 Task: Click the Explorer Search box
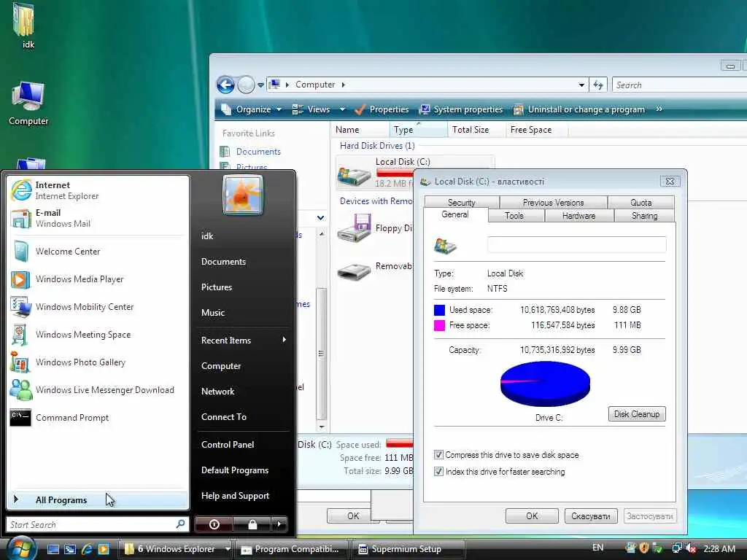pyautogui.click(x=679, y=85)
